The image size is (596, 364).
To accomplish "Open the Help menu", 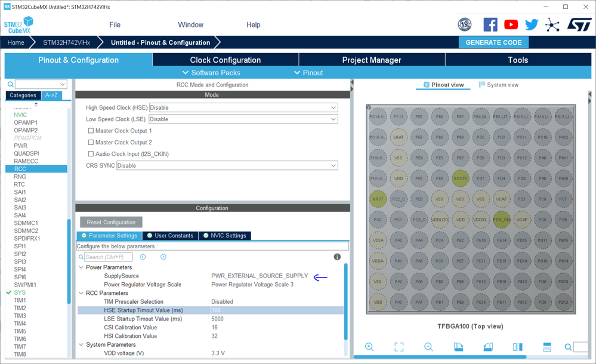I will click(x=254, y=24).
